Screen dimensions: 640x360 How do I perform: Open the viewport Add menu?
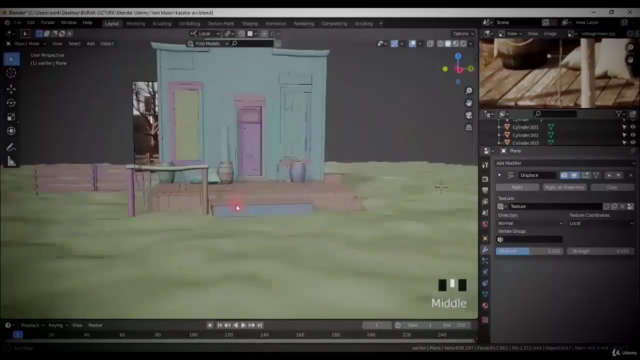91,44
